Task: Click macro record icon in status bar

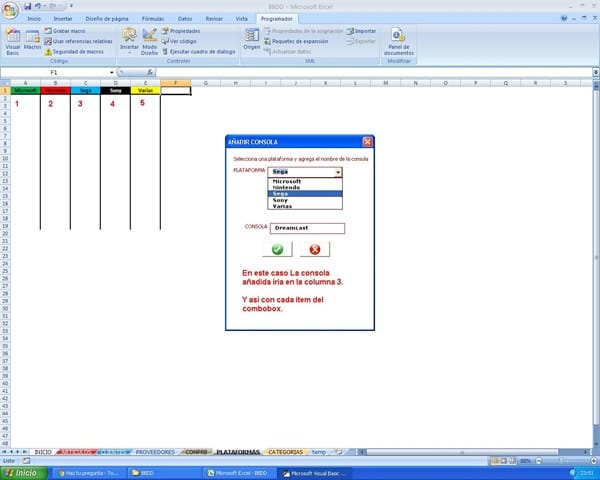Action: point(26,461)
